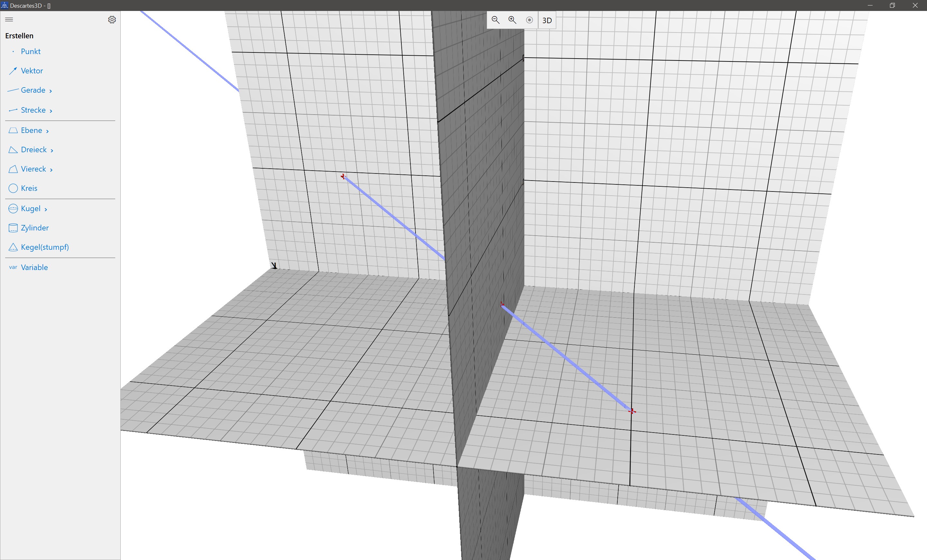Click the zoom in magnifier
Viewport: 927px width, 560px height.
tap(512, 20)
